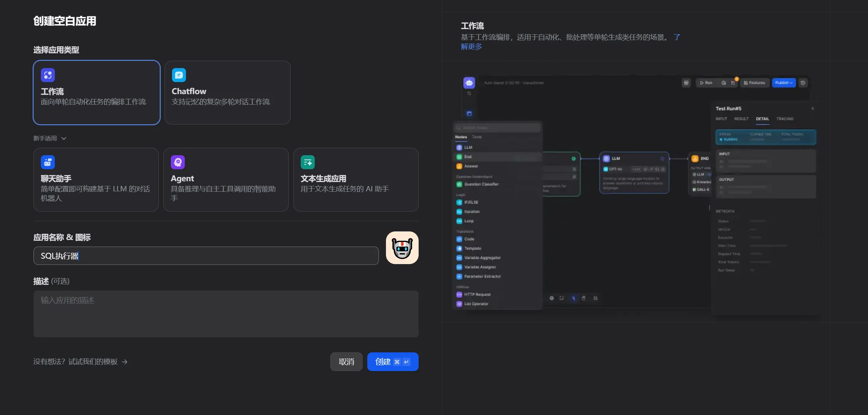Pick the 文本生成应用 application type card
868x415 pixels.
[x=356, y=180]
